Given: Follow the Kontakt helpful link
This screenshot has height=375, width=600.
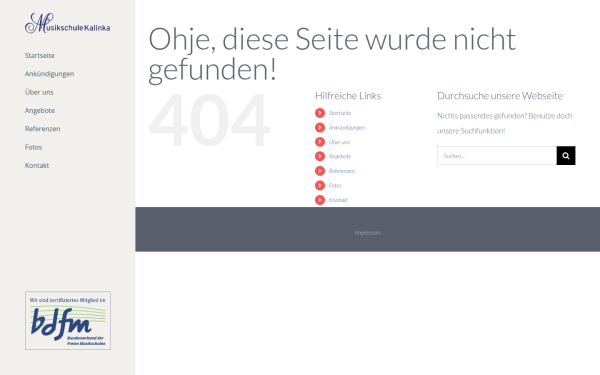Looking at the screenshot, I should pos(338,200).
